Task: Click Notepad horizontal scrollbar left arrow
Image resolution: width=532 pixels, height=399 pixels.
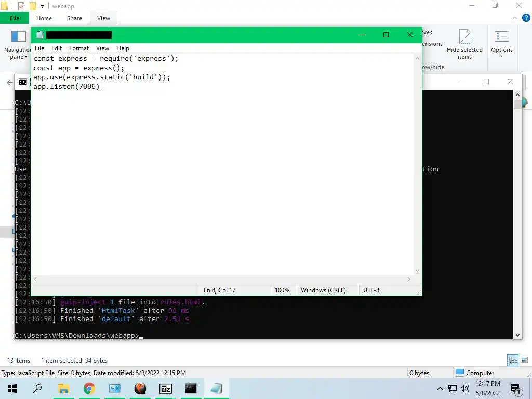Action: pos(36,279)
